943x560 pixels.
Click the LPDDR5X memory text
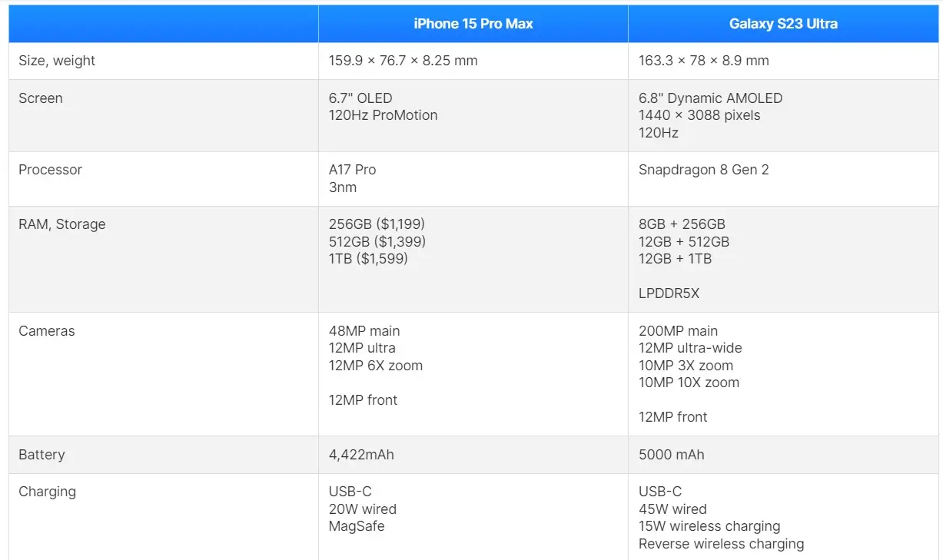[669, 293]
